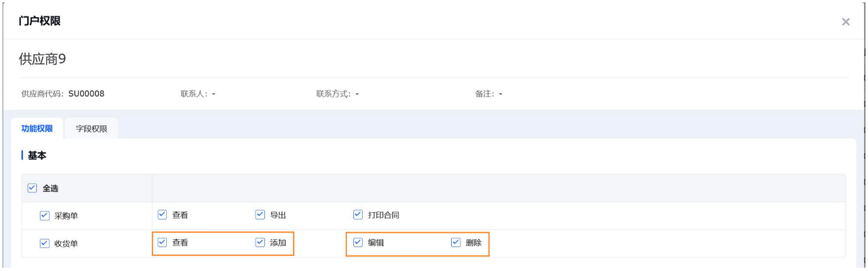Close the 门户权限 dialog
Viewport: 868px width, 271px height.
tap(846, 22)
